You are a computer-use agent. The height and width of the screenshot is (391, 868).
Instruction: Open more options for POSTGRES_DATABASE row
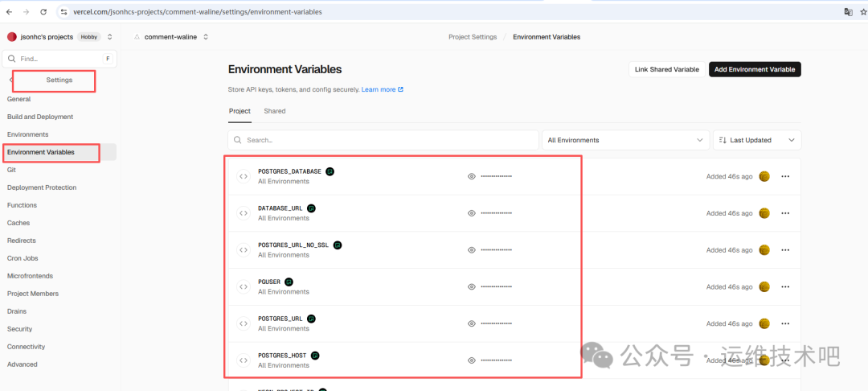785,177
